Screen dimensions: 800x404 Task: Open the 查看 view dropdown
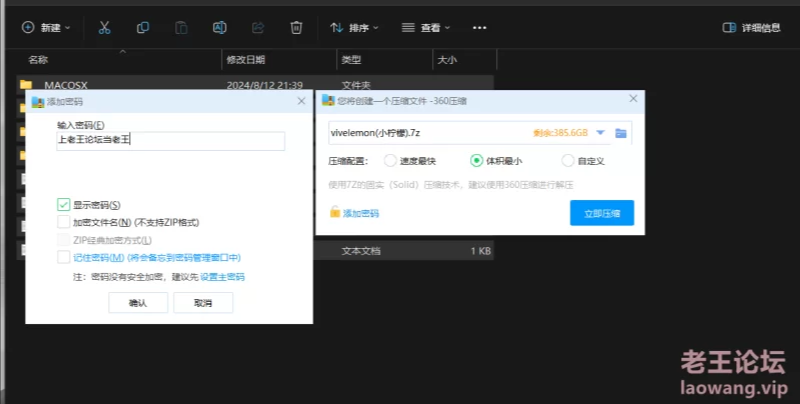426,28
